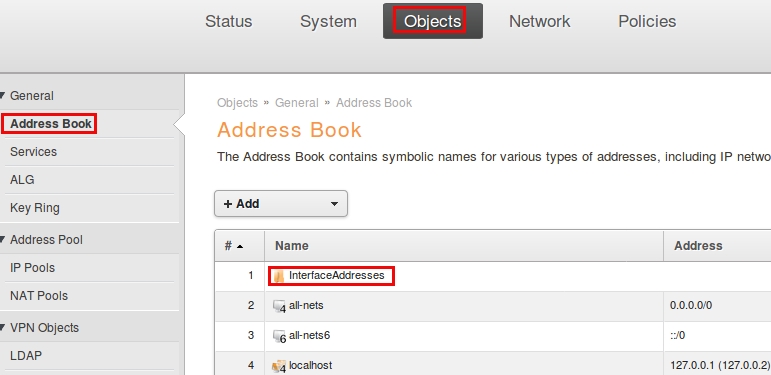Viewport: 771px width, 375px height.
Task: Sort by the Name column header
Action: 292,246
